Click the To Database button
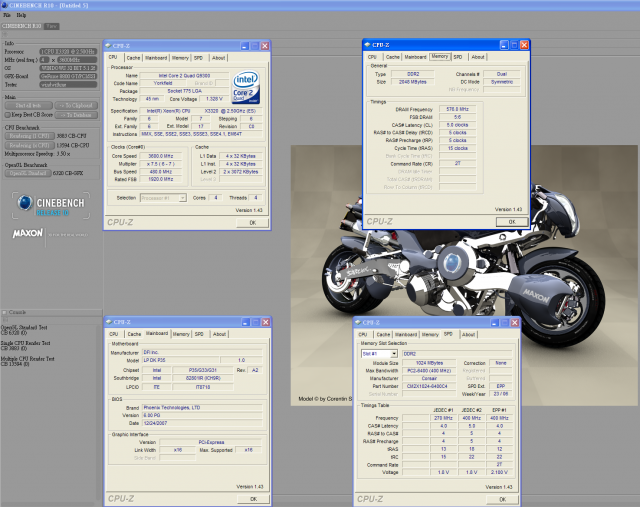Screen dimensions: 640x507 click(76, 115)
